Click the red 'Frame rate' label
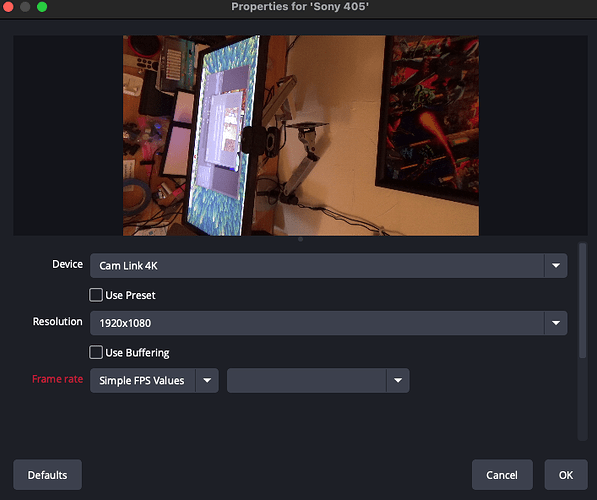Image resolution: width=597 pixels, height=500 pixels. pos(57,379)
